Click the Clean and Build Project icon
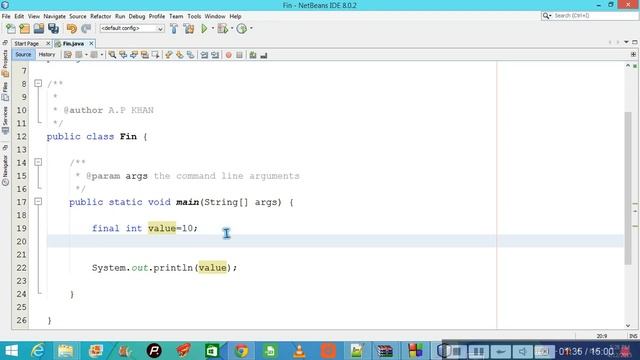This screenshot has height=360, width=640. [x=189, y=29]
